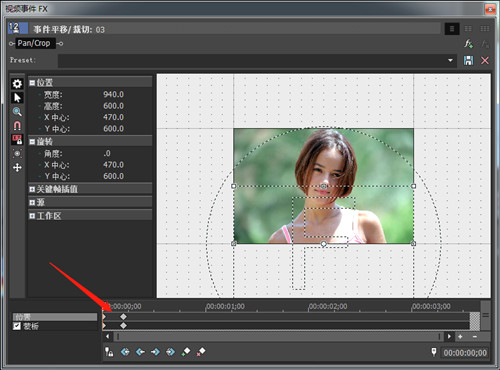Screen dimensions: 500x370
Task: Select the 位置 keyframe track row
Action: point(55,317)
